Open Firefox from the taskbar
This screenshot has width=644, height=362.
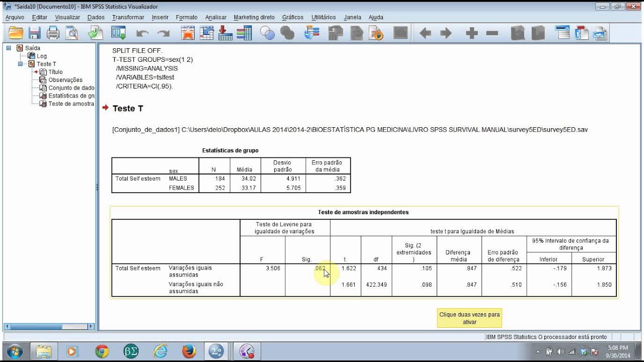(x=189, y=351)
